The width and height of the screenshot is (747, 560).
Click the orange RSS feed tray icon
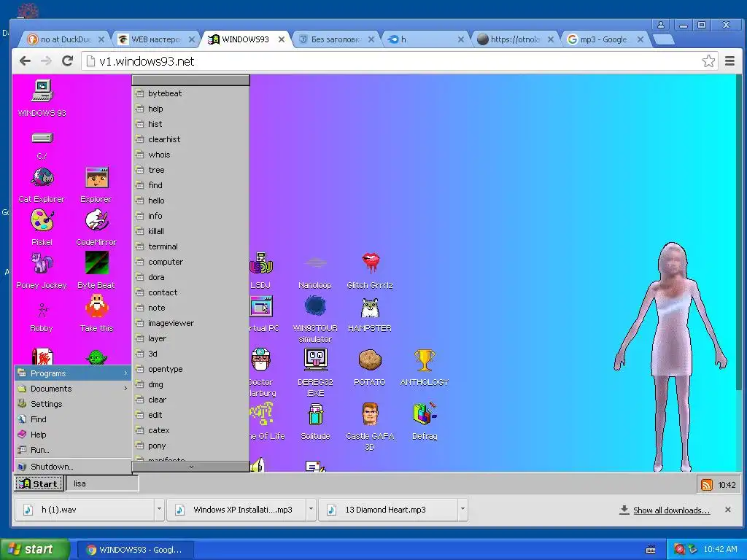(706, 485)
